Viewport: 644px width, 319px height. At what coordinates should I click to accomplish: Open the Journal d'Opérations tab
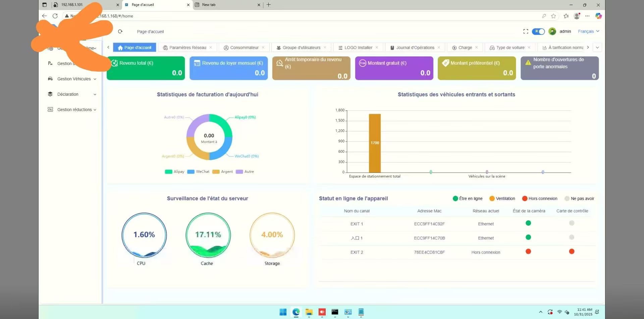[x=415, y=48]
